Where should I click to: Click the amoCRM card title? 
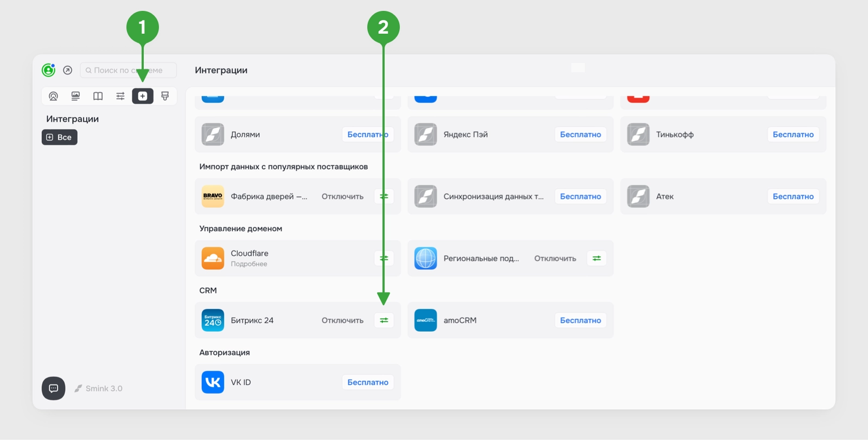(460, 320)
